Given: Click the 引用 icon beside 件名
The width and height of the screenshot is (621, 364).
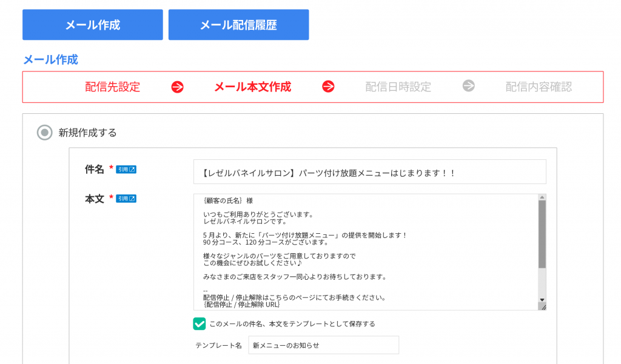Looking at the screenshot, I should pos(126,170).
